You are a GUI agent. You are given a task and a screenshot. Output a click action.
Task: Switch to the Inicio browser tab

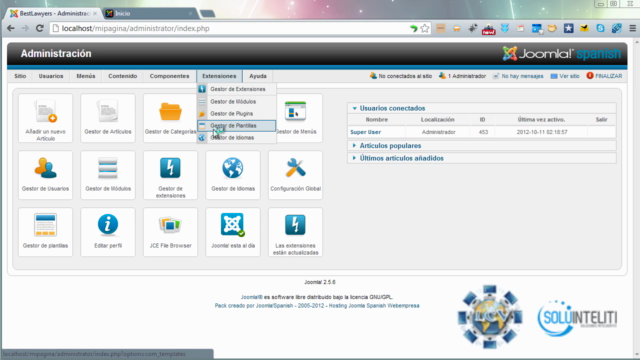tap(149, 13)
